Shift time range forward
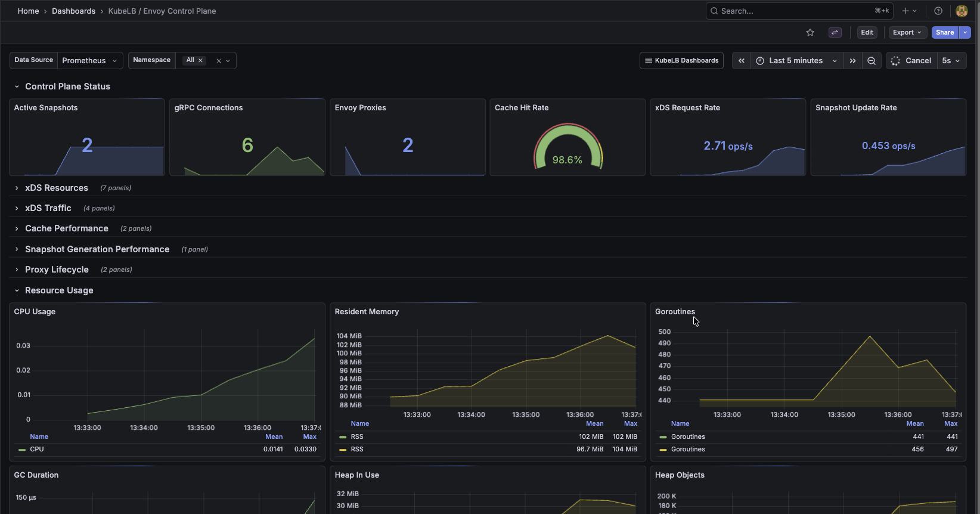The width and height of the screenshot is (980, 514). [853, 61]
